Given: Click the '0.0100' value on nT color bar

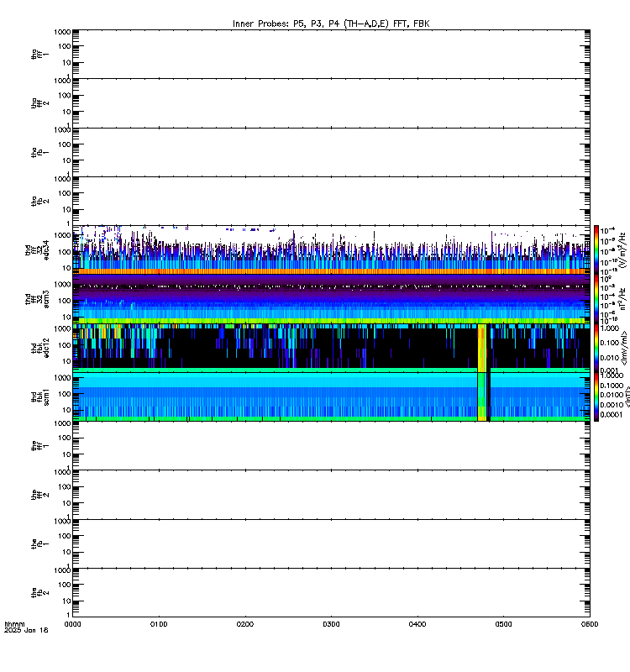Looking at the screenshot, I should coord(612,395).
